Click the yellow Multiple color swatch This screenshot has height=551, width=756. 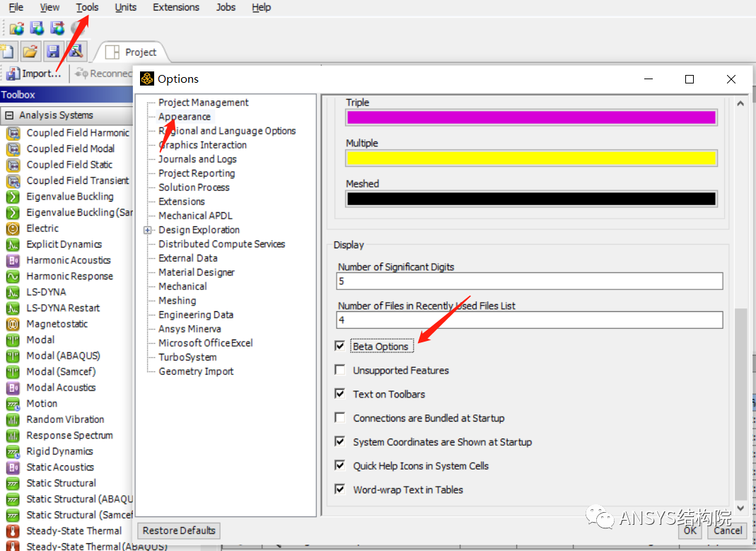click(x=531, y=158)
